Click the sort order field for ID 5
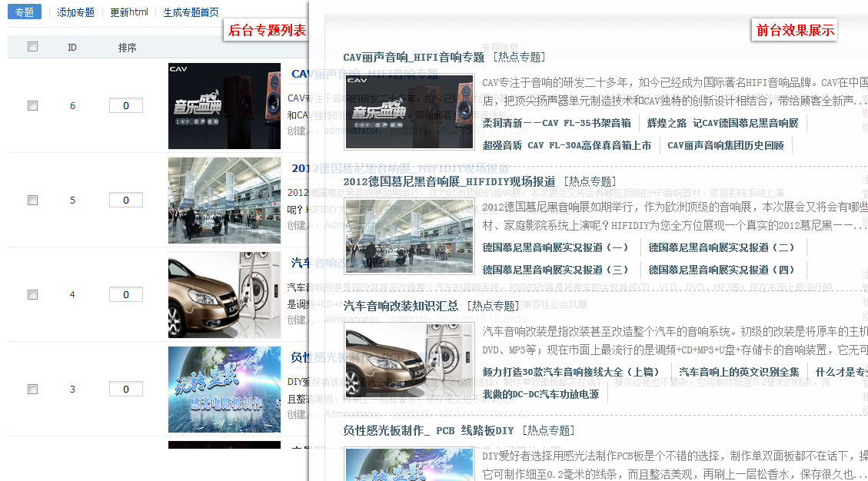 125,200
